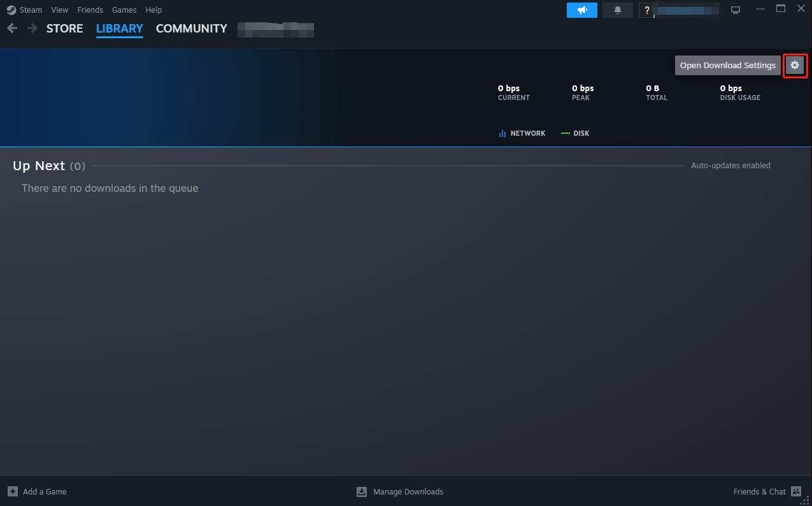Go forward with the right arrow
Image resolution: width=812 pixels, height=506 pixels.
tap(32, 29)
